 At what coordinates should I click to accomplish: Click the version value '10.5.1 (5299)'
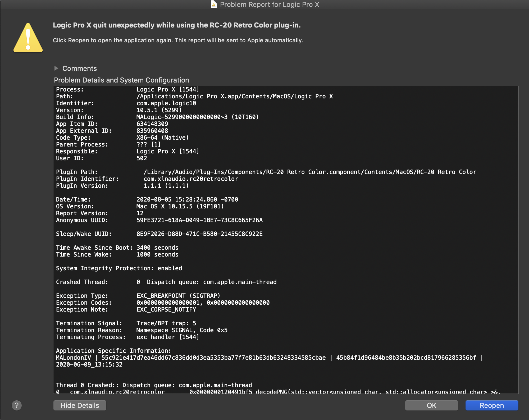[159, 110]
